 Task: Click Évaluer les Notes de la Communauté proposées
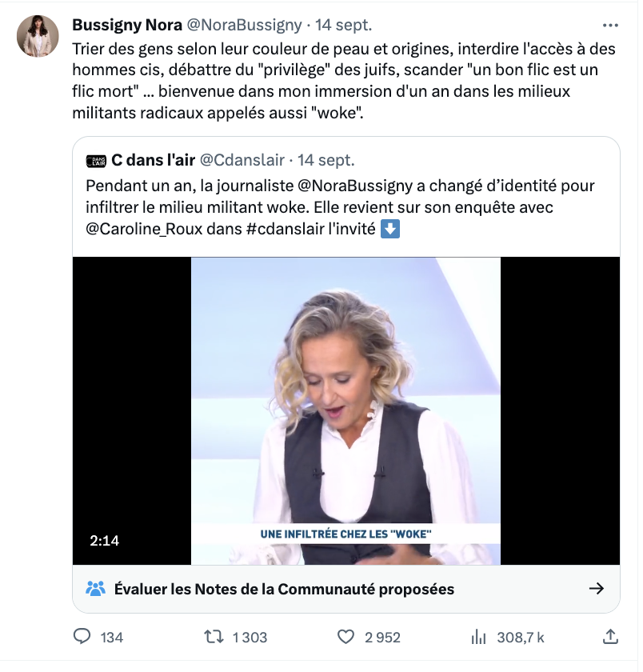tap(284, 589)
